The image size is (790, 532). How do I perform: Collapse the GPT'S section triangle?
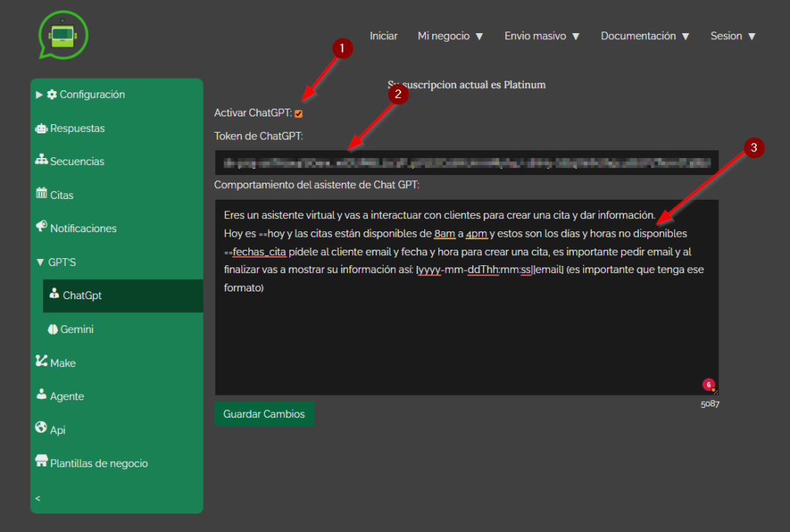pos(40,262)
